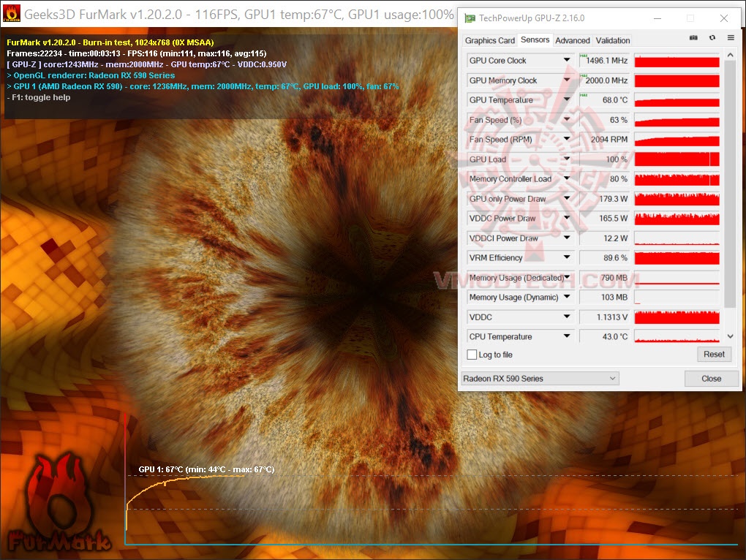Click the scroll up arrow in sensor list

click(731, 55)
